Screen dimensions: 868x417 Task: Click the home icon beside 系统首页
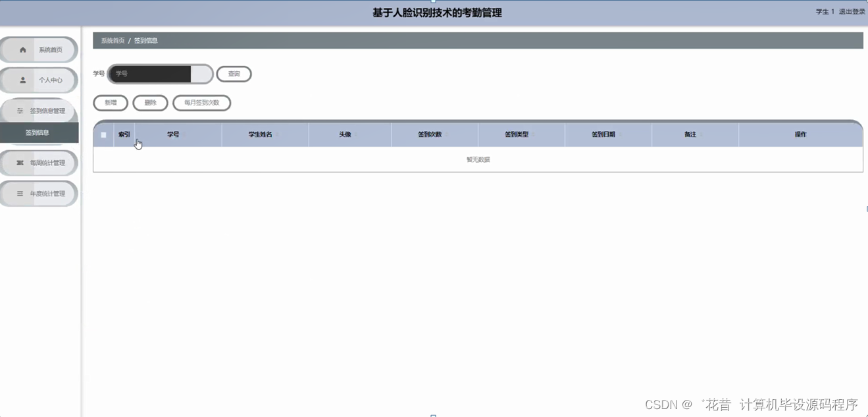pyautogui.click(x=23, y=49)
